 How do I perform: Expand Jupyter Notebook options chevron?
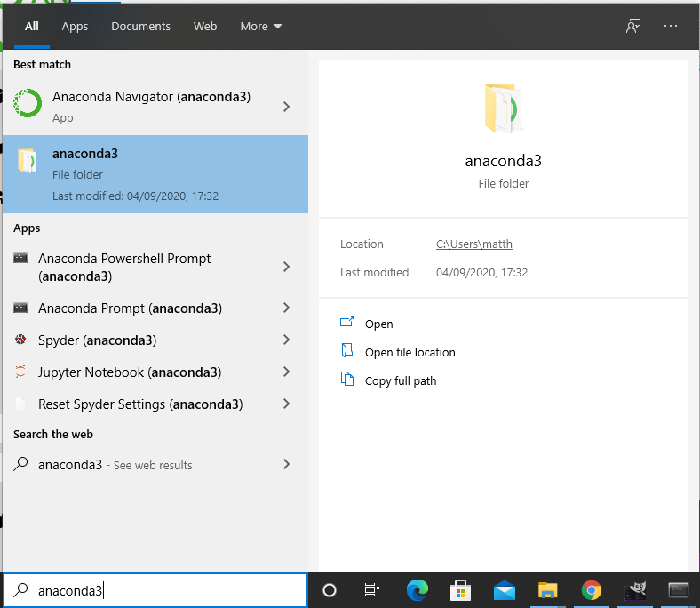click(x=287, y=372)
